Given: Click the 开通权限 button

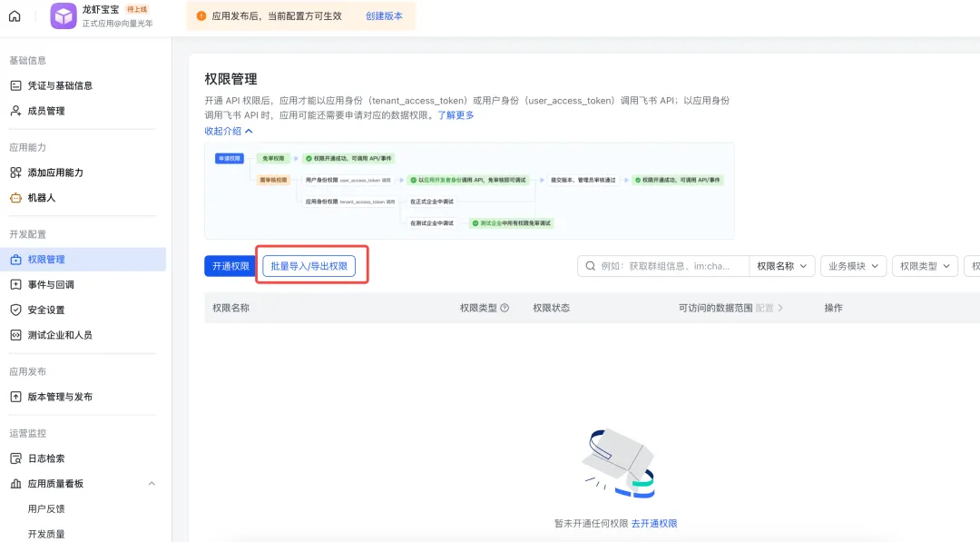Looking at the screenshot, I should coord(230,266).
